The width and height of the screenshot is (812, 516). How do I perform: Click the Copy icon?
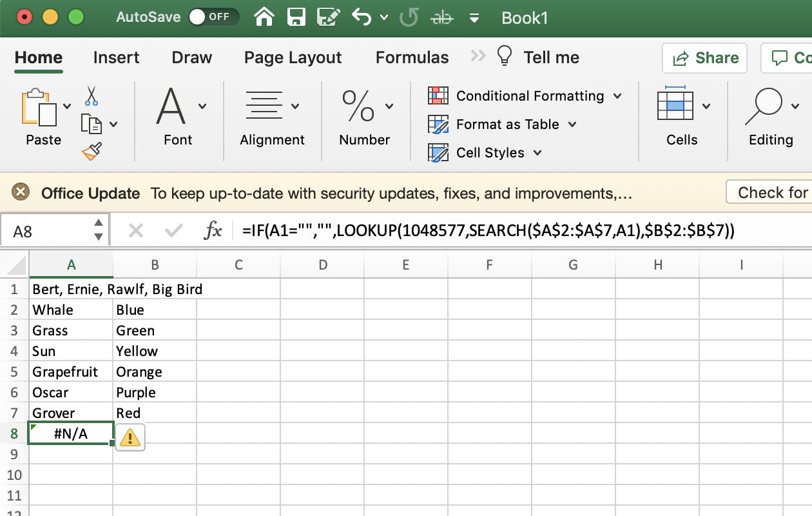point(92,123)
